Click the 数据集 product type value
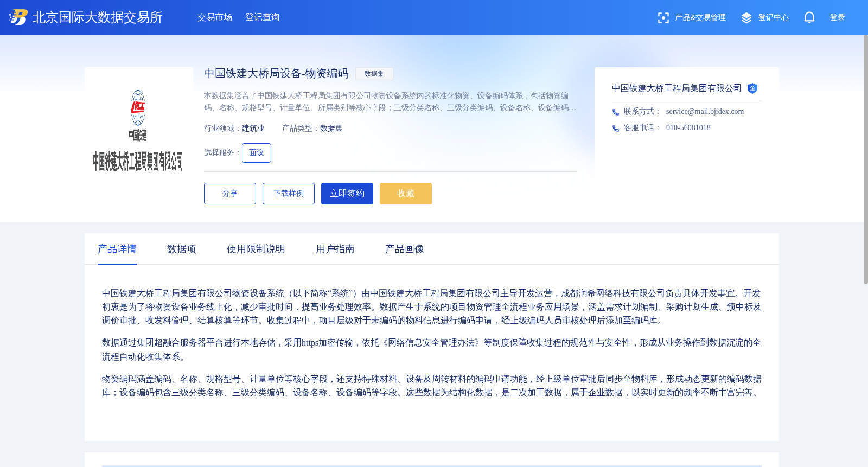 [331, 129]
